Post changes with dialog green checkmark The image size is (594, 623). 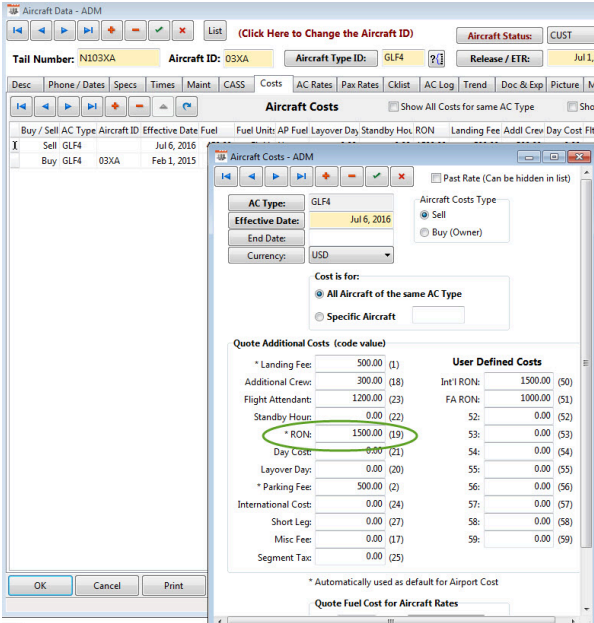pos(377,176)
